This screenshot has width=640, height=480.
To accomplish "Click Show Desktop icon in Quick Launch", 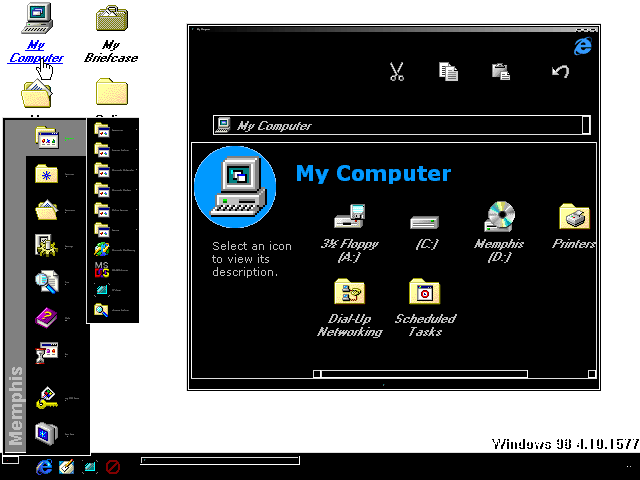I will pyautogui.click(x=90, y=467).
